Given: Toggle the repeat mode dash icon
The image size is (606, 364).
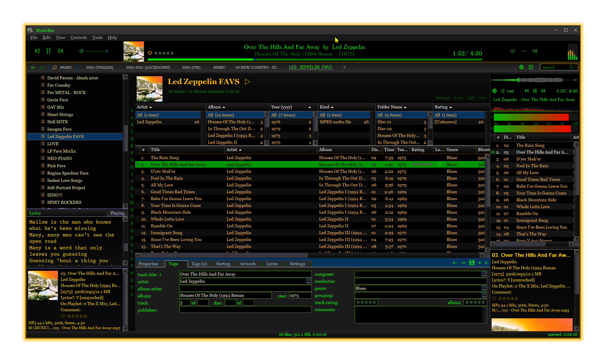Looking at the screenshot, I should (x=524, y=51).
